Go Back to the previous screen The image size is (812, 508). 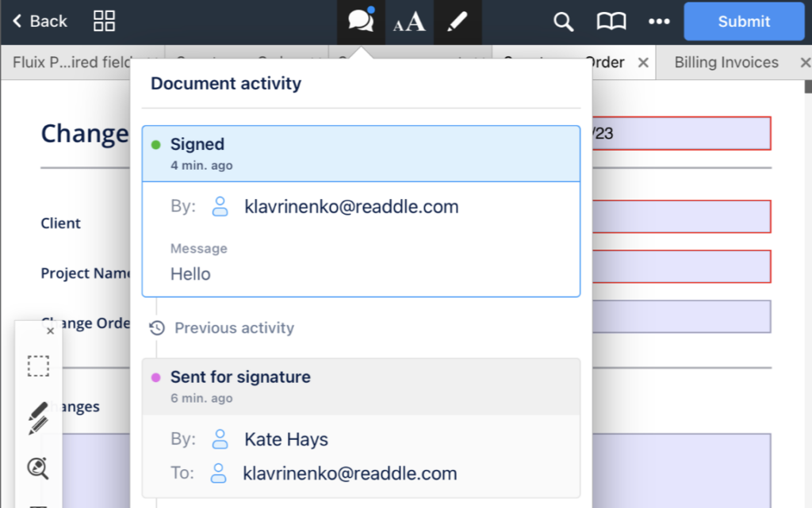40,21
